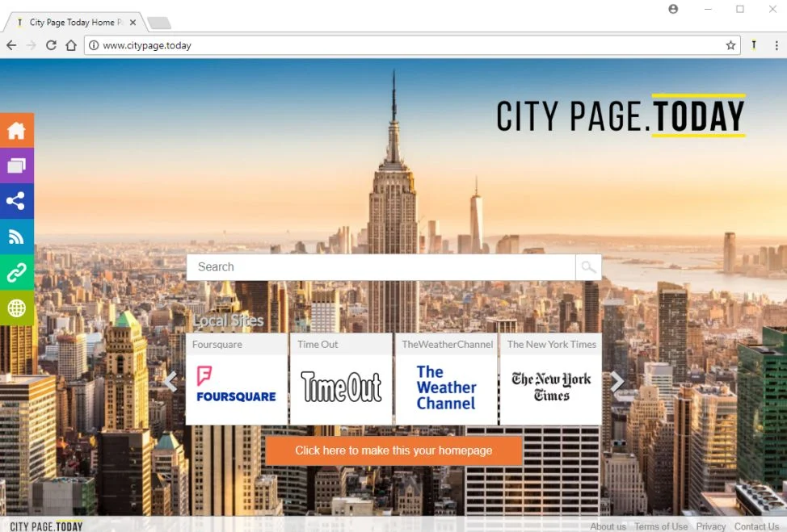Open the Privacy footer link
The width and height of the screenshot is (787, 532).
click(711, 526)
